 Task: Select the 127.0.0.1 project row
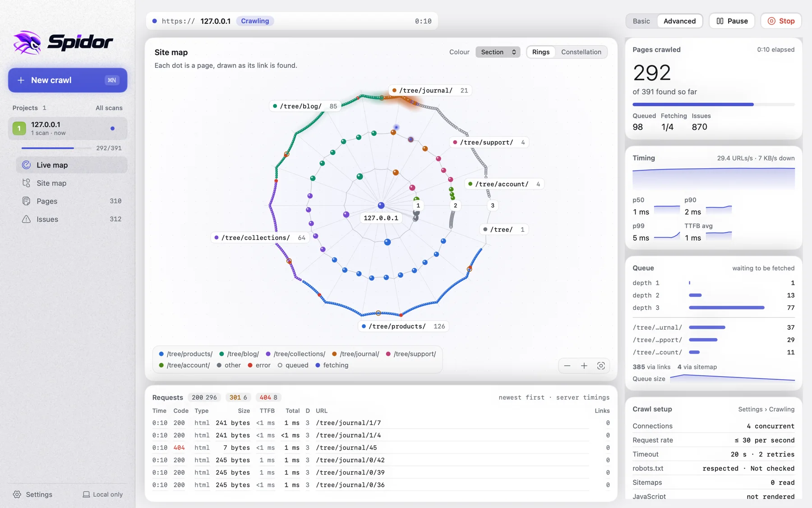68,128
